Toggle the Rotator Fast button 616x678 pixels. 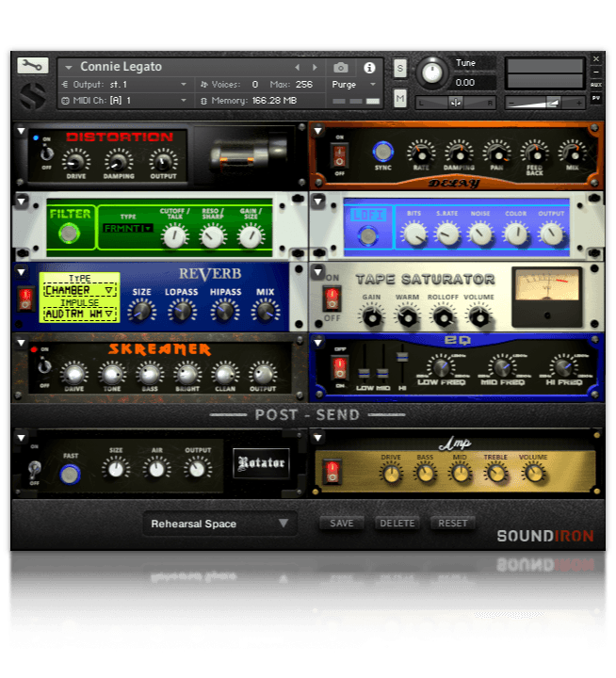70,475
